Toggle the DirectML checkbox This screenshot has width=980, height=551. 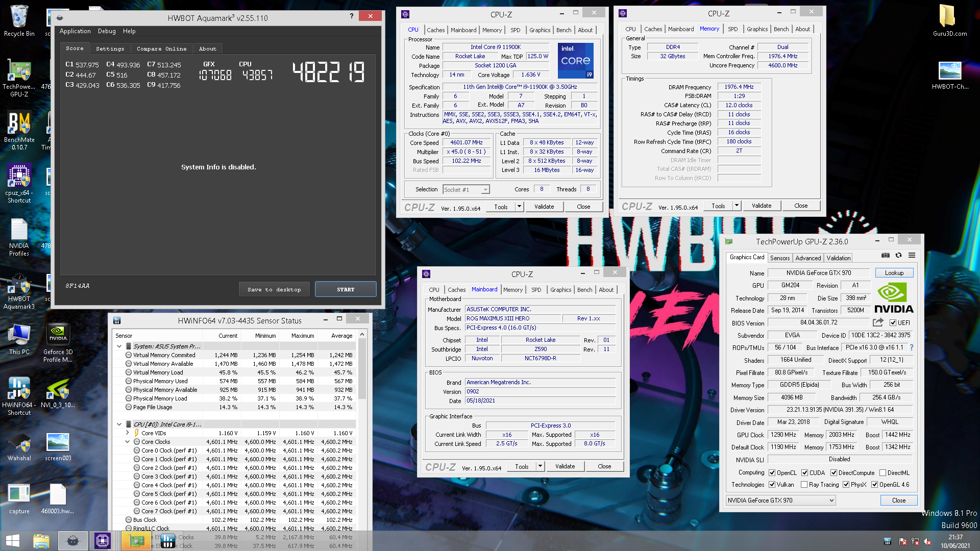[883, 473]
